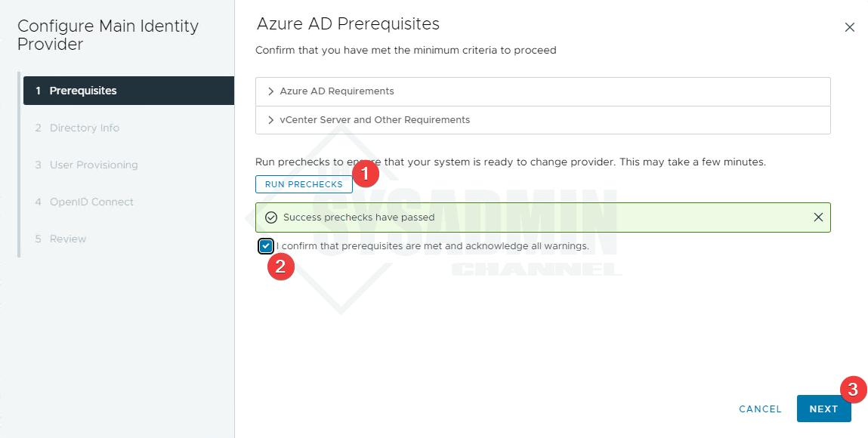The height and width of the screenshot is (438, 868).
Task: Select step 1 Prerequisites in wizard
Action: 128,91
